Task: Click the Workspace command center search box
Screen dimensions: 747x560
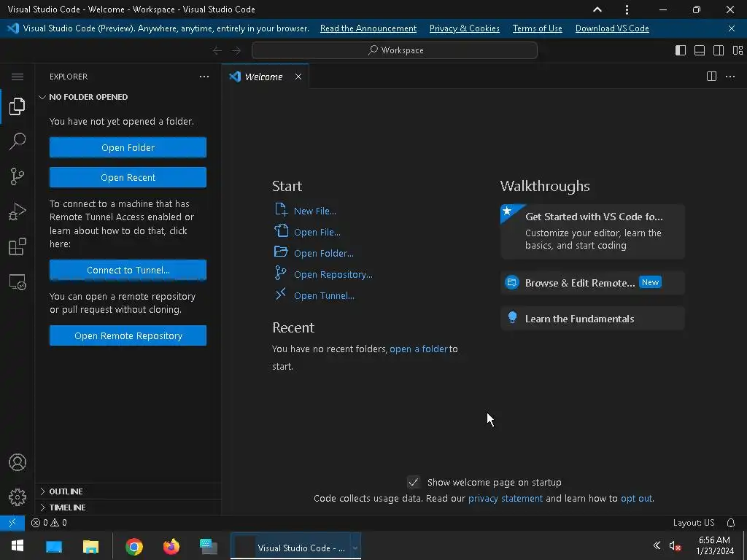Action: [395, 50]
